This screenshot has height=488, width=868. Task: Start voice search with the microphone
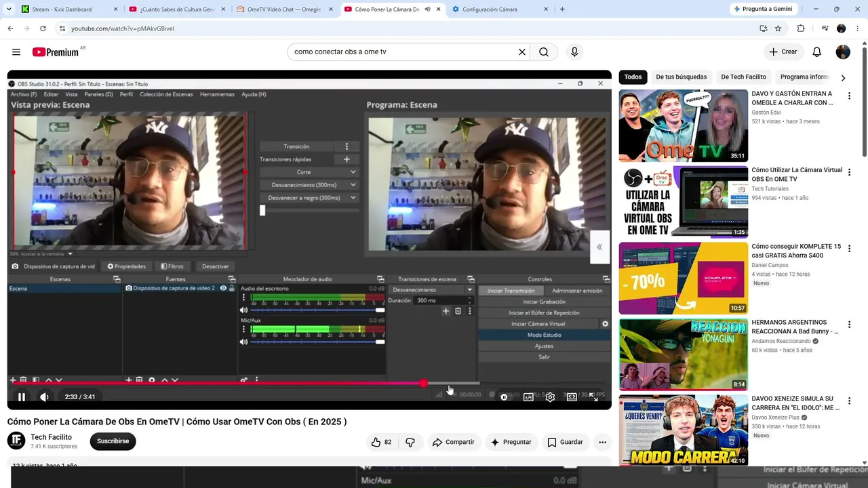[574, 52]
